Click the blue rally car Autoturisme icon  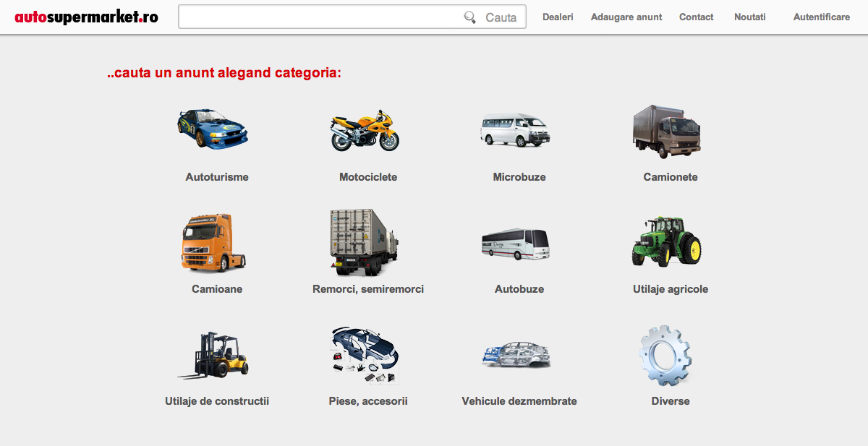click(x=213, y=129)
